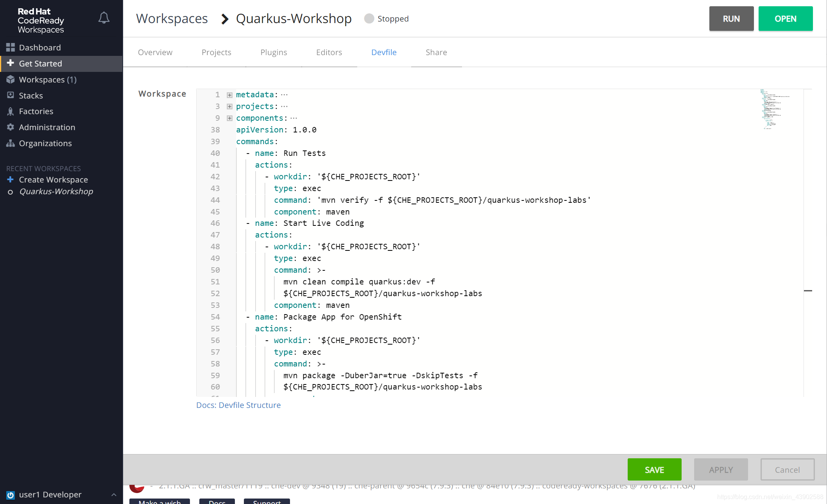Click the Factories rocket icon
827x504 pixels.
(11, 111)
